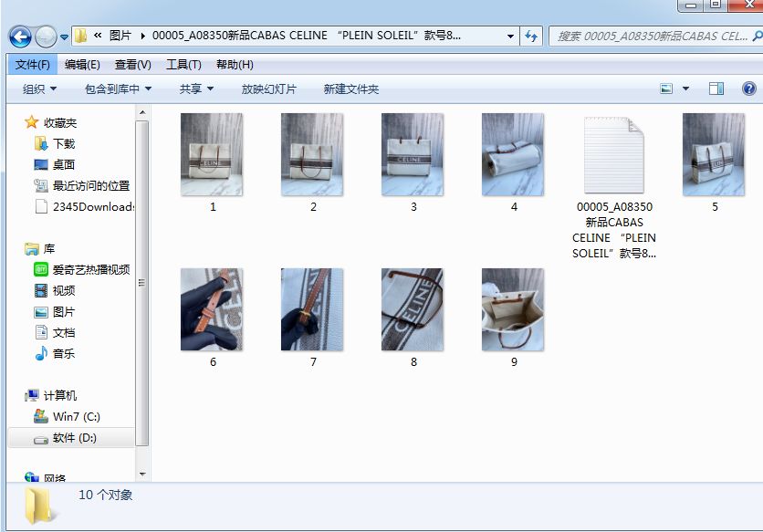Open the 工具(T) menu
This screenshot has height=532, width=763.
pos(183,65)
